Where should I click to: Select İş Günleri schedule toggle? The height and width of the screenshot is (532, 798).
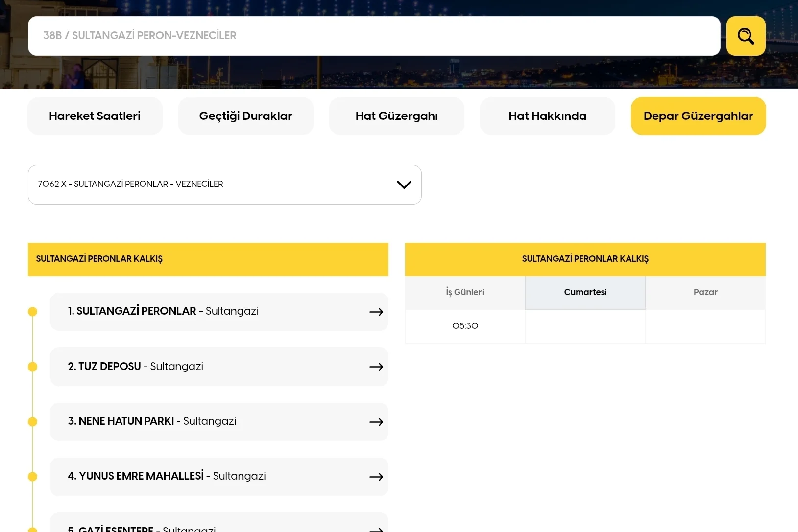tap(465, 292)
